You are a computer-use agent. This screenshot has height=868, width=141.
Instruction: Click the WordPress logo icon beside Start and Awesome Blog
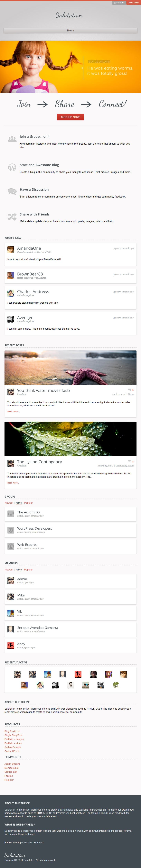tap(12, 167)
